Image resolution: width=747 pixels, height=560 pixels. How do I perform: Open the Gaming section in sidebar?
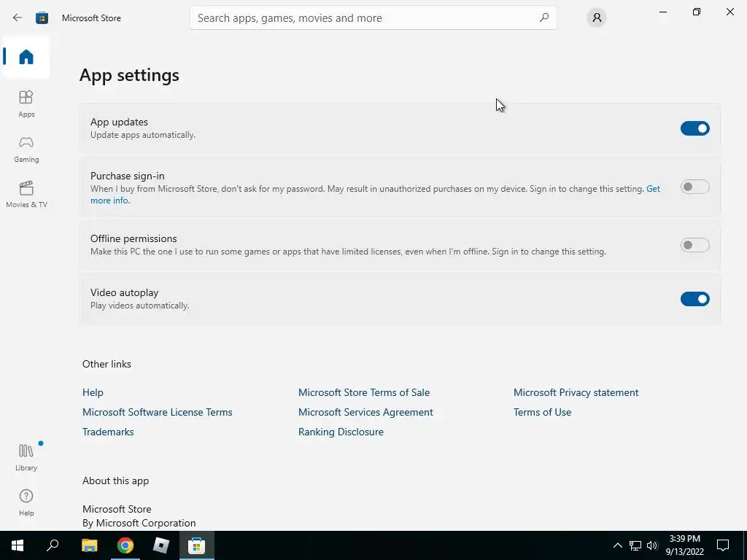26,149
